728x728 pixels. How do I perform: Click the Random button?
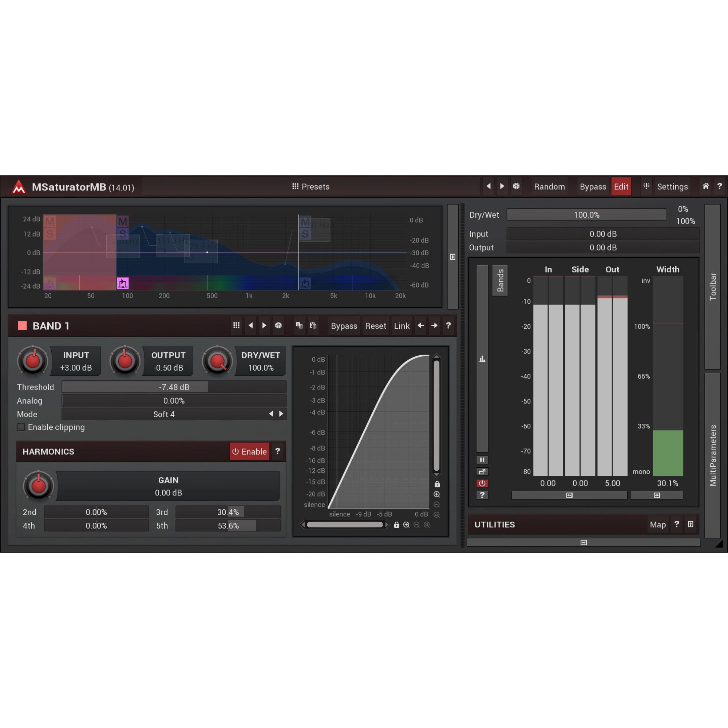549,186
